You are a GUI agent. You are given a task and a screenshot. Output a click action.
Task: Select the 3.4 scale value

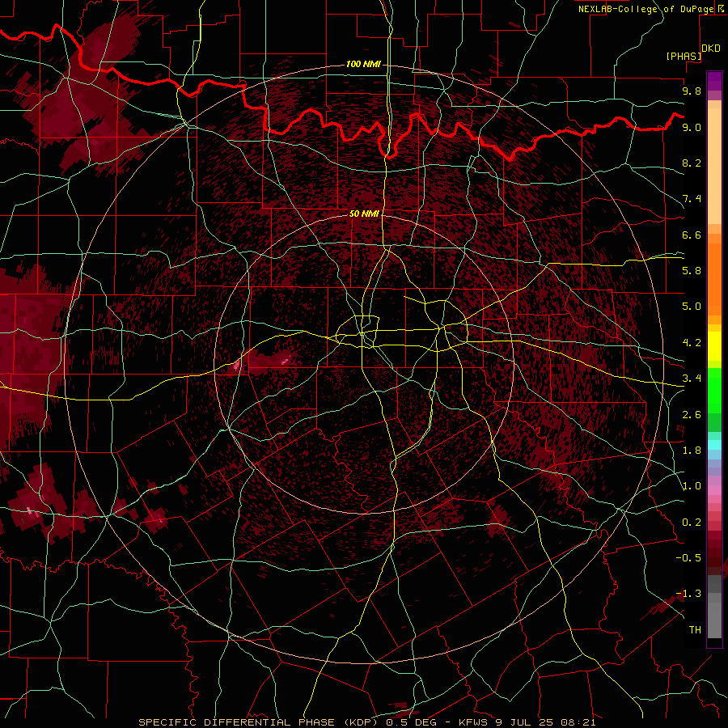tap(692, 379)
